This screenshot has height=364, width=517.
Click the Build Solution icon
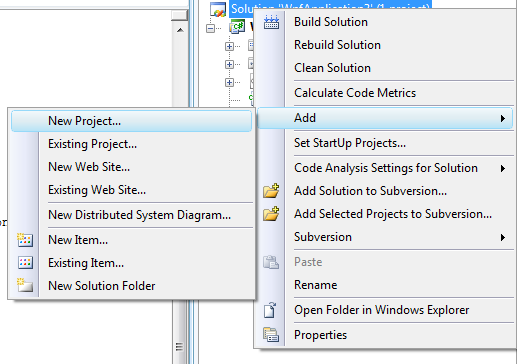tap(271, 22)
